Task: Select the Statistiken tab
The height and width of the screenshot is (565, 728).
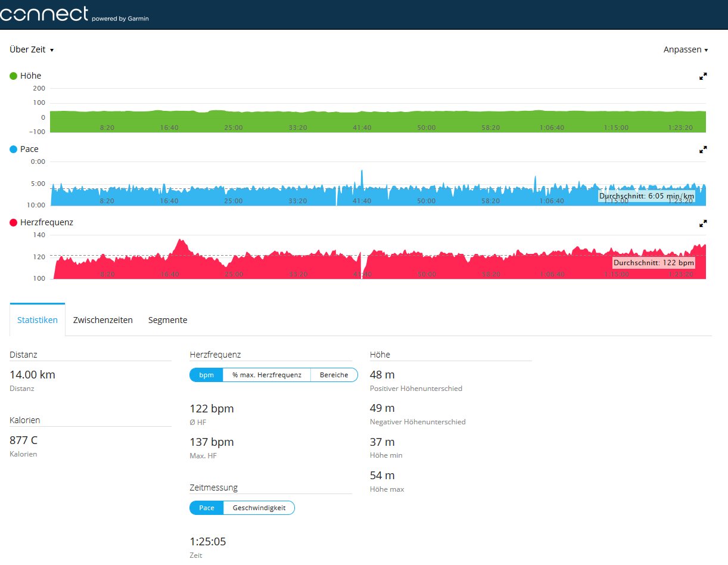Action: pos(38,320)
